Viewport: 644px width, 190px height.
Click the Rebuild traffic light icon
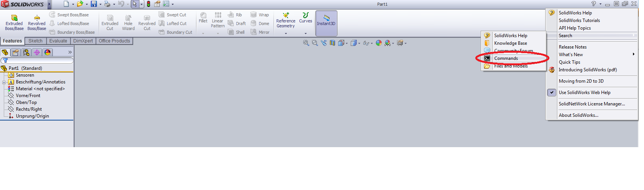tap(149, 4)
